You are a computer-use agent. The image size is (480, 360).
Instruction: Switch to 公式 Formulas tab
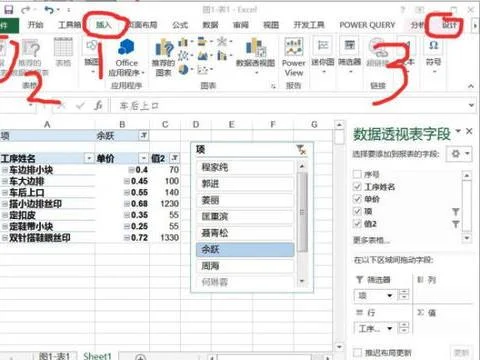(180, 25)
